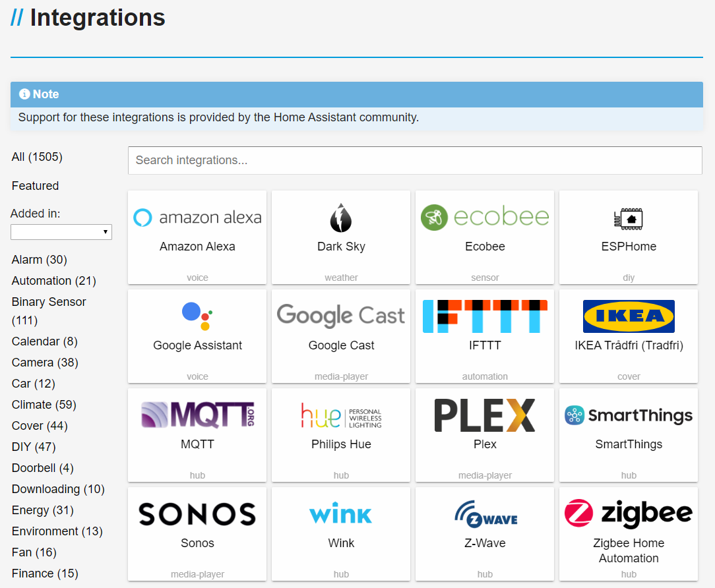Click the Sonos card title
Image resolution: width=715 pixels, height=588 pixels.
tap(197, 543)
